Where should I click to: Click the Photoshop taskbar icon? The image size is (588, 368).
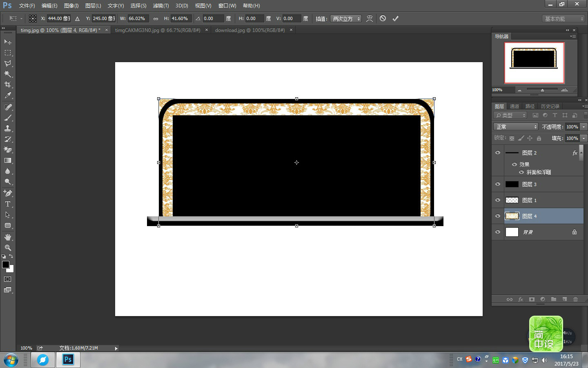click(68, 360)
